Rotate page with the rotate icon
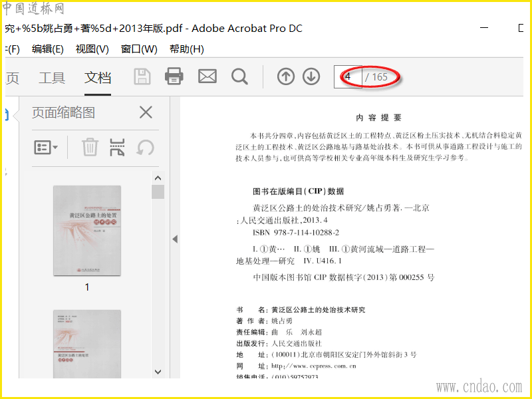Screen dimensions: 532x399 tap(145, 148)
